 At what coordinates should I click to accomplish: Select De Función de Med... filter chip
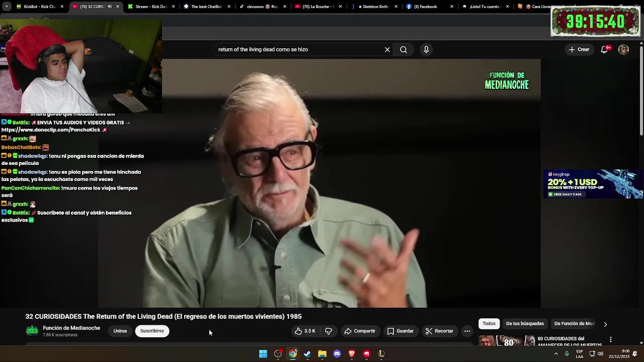[574, 324]
